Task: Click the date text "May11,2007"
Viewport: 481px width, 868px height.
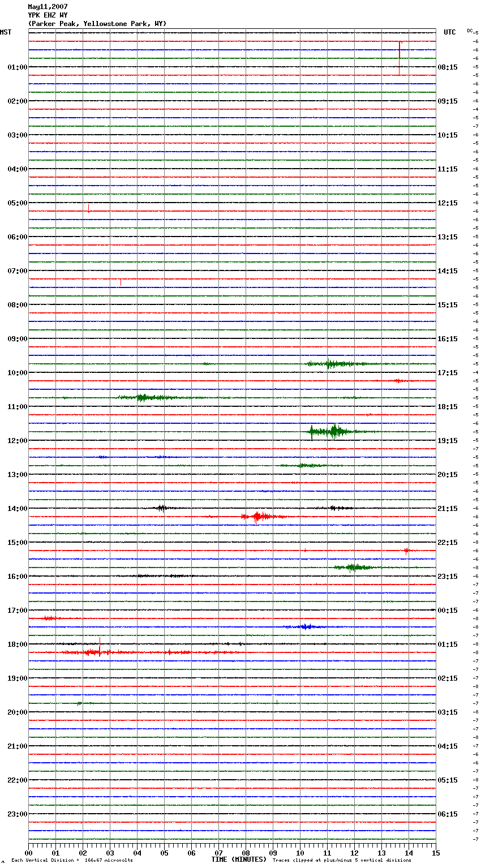Action: tap(48, 7)
